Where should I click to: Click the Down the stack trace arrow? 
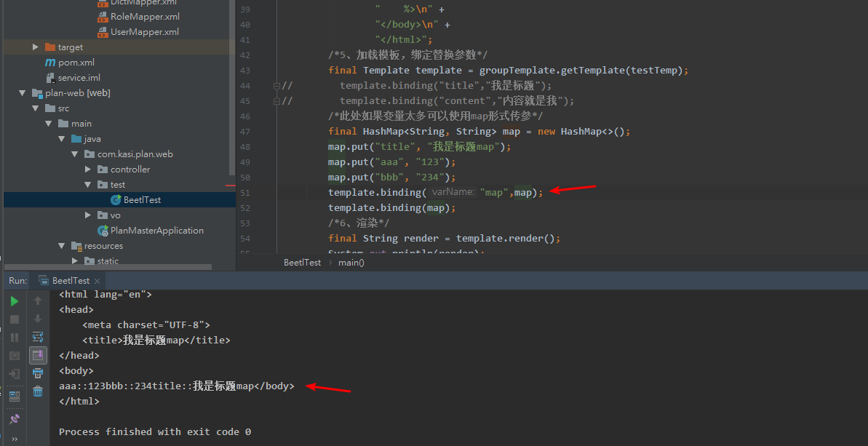38,319
